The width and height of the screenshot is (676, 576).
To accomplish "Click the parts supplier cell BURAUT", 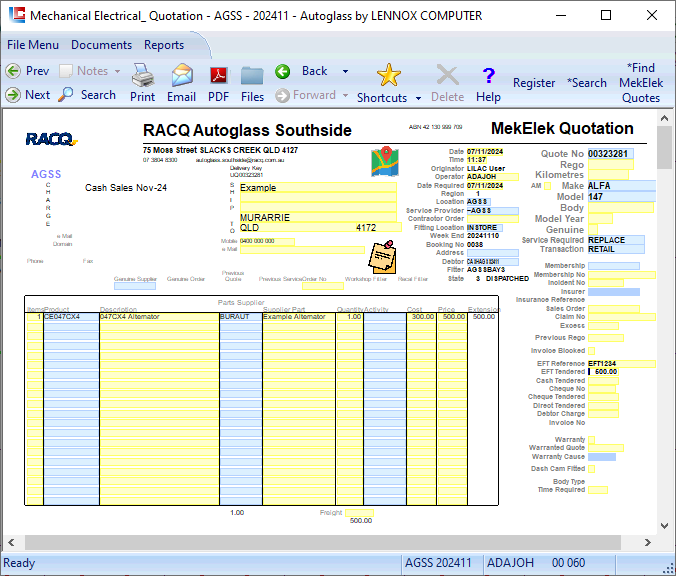I will point(241,317).
